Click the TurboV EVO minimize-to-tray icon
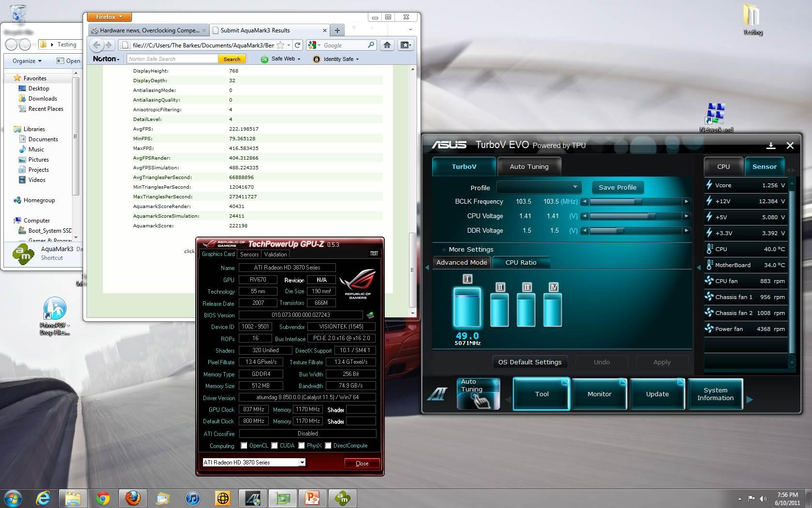The image size is (812, 508). [771, 145]
